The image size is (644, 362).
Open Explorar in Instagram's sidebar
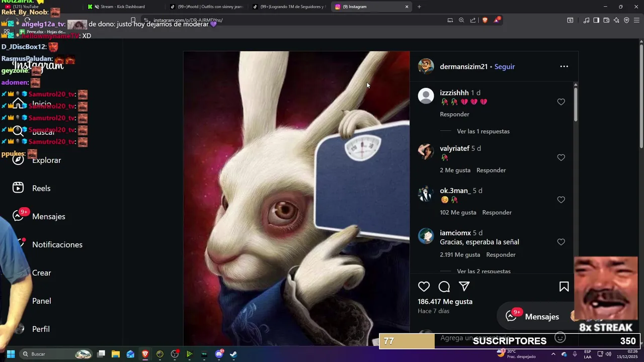coord(46,160)
